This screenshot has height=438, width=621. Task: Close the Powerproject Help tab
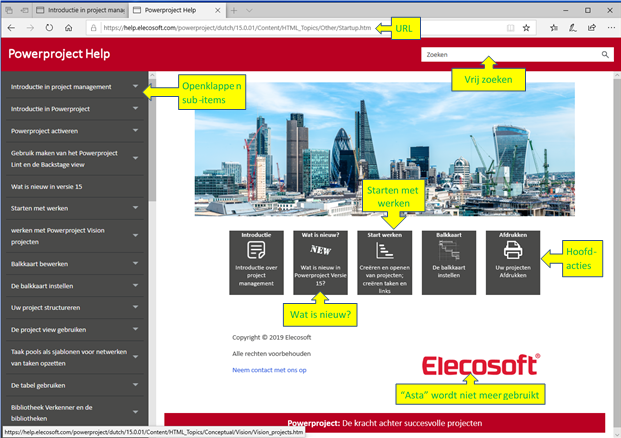pyautogui.click(x=217, y=11)
